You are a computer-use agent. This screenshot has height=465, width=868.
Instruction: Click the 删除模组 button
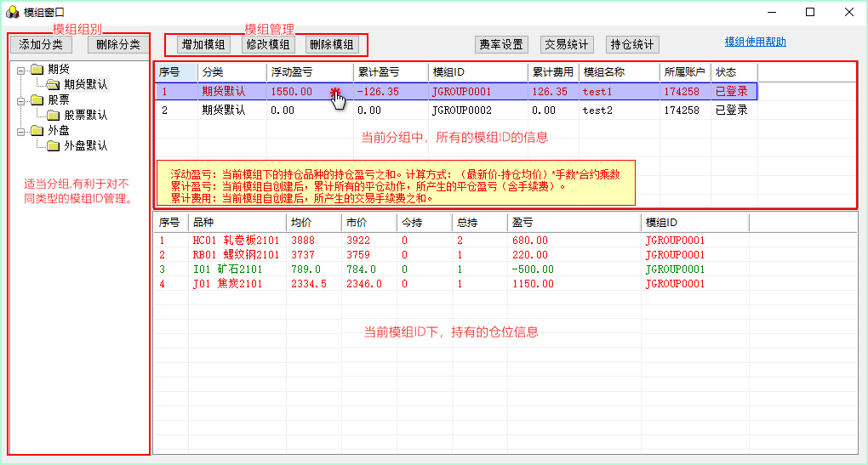332,45
